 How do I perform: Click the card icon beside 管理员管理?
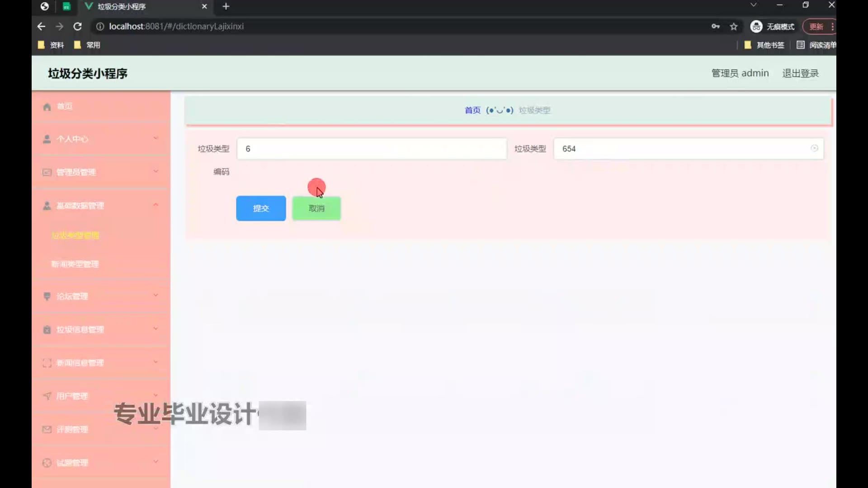click(47, 172)
